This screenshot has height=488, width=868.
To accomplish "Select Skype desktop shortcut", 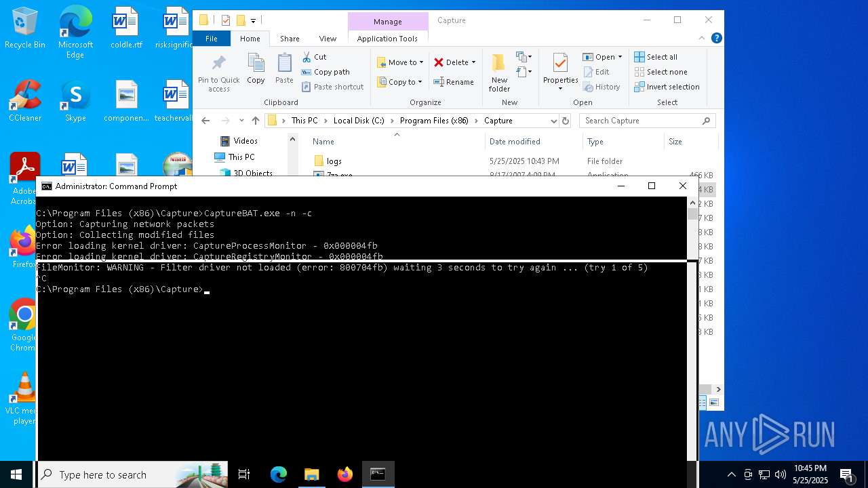I will 75,101.
